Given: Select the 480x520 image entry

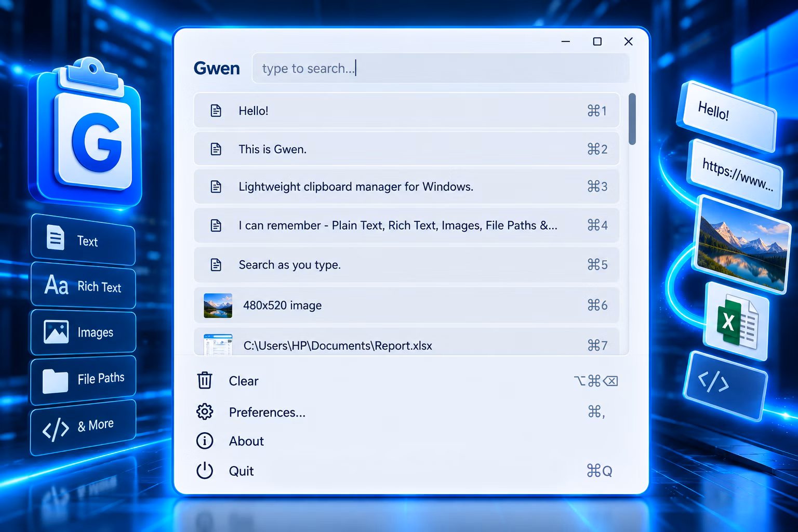Looking at the screenshot, I should click(407, 305).
